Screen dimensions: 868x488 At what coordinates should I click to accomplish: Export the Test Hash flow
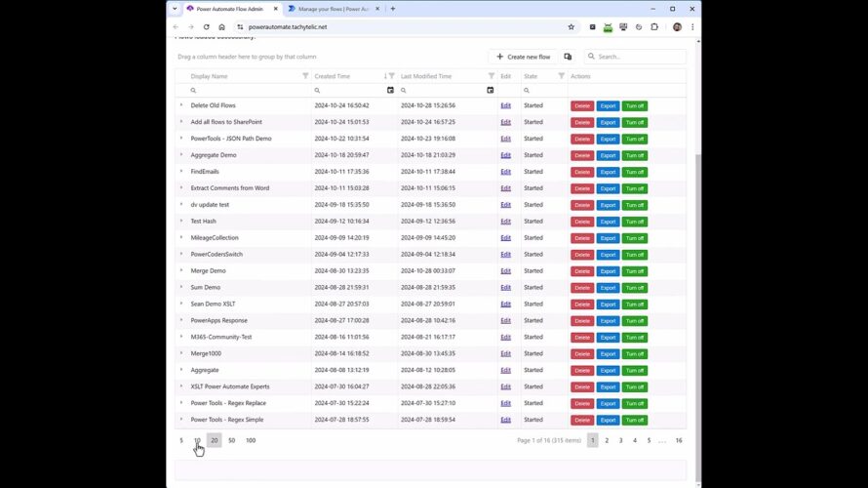click(x=608, y=222)
